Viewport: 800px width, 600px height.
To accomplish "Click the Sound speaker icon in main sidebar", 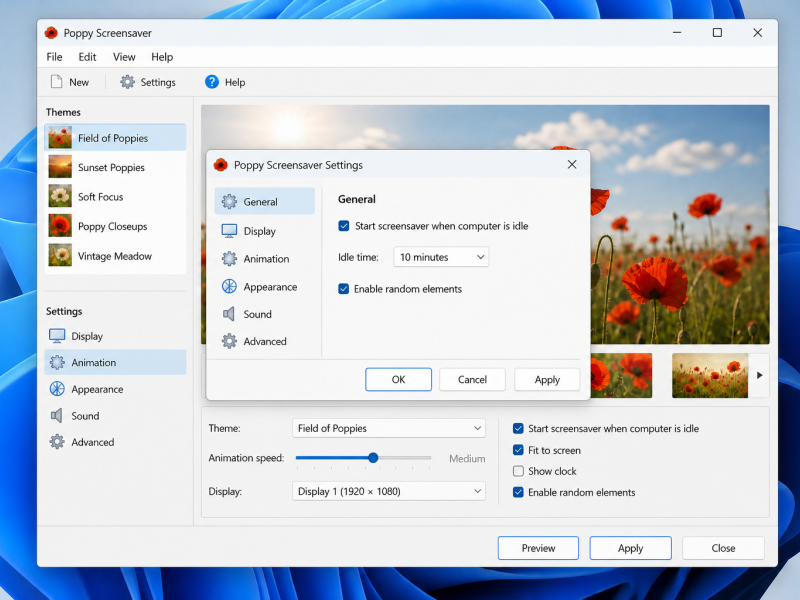I will (57, 415).
